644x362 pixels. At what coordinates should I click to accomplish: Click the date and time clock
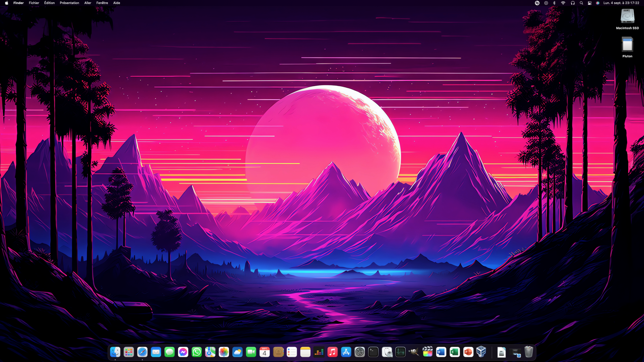[x=621, y=3]
